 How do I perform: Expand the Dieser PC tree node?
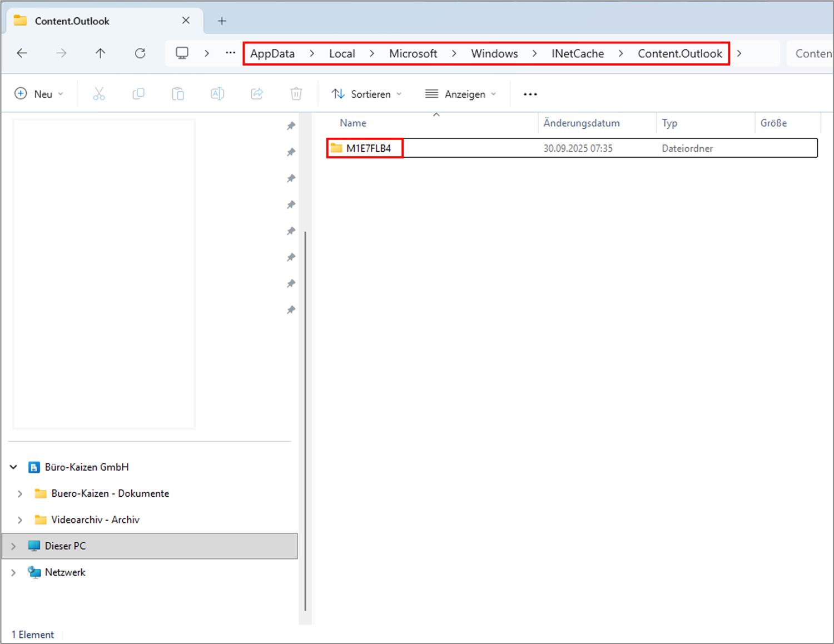[13, 546]
